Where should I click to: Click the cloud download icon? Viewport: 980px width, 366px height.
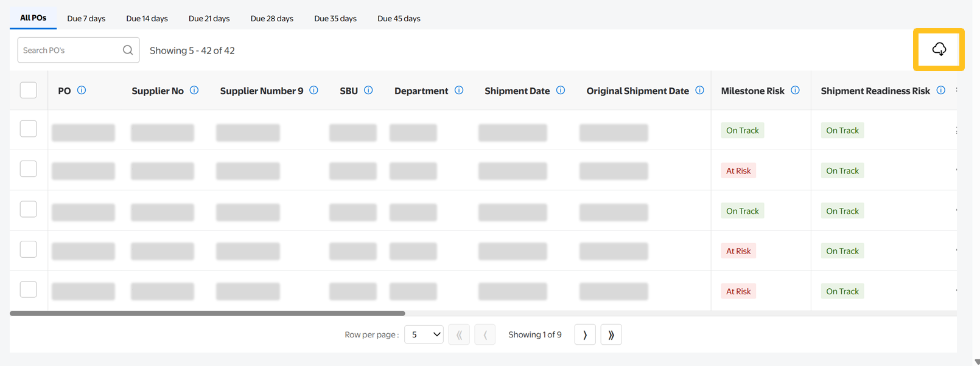point(939,49)
